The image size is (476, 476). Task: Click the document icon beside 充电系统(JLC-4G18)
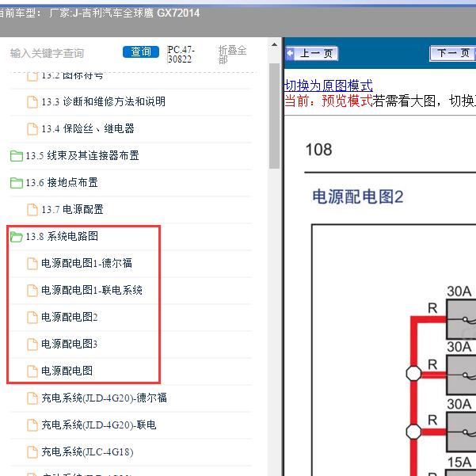(32, 452)
